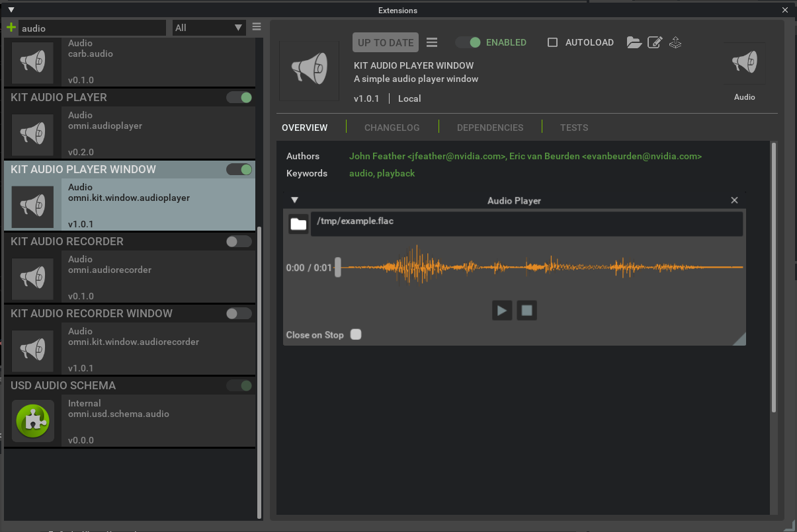Browse for audio file with folder button
This screenshot has height=532, width=797.
click(x=298, y=224)
